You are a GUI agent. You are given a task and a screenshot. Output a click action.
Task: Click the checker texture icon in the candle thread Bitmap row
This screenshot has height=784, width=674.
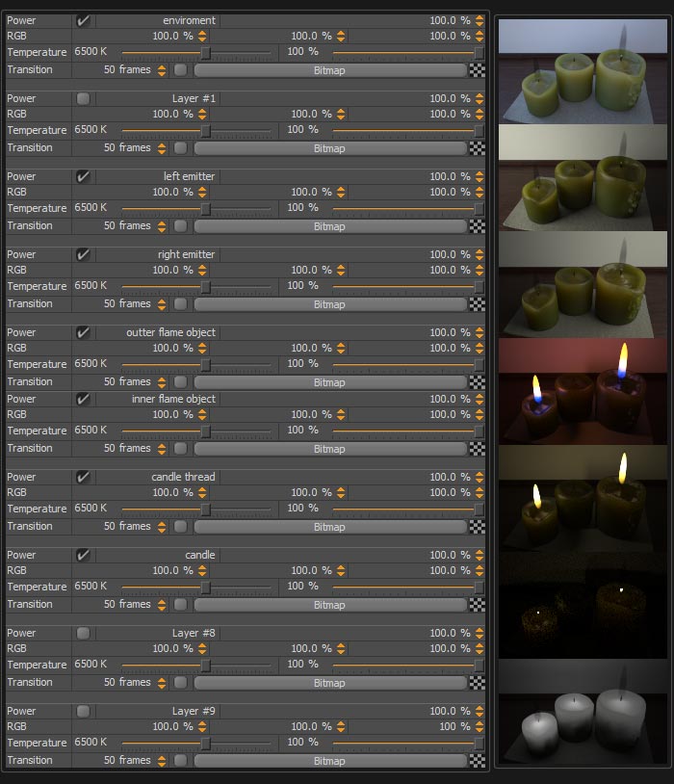[477, 527]
